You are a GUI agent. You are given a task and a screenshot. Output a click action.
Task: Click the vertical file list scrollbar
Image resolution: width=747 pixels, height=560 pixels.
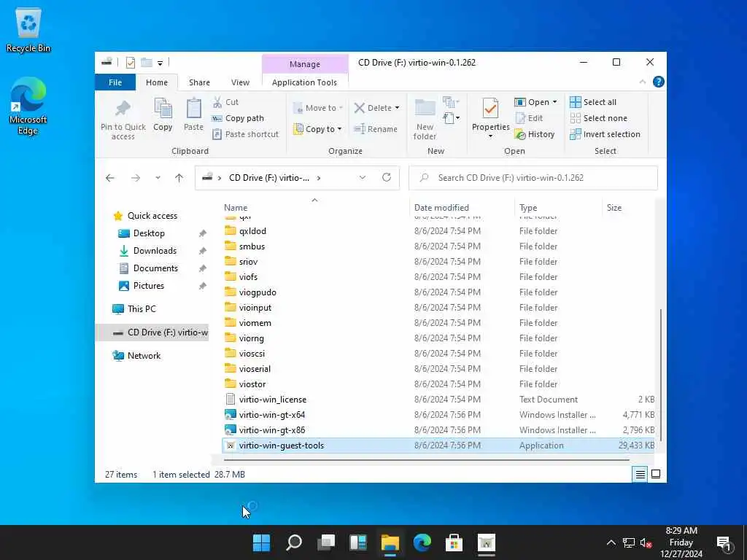coord(659,374)
